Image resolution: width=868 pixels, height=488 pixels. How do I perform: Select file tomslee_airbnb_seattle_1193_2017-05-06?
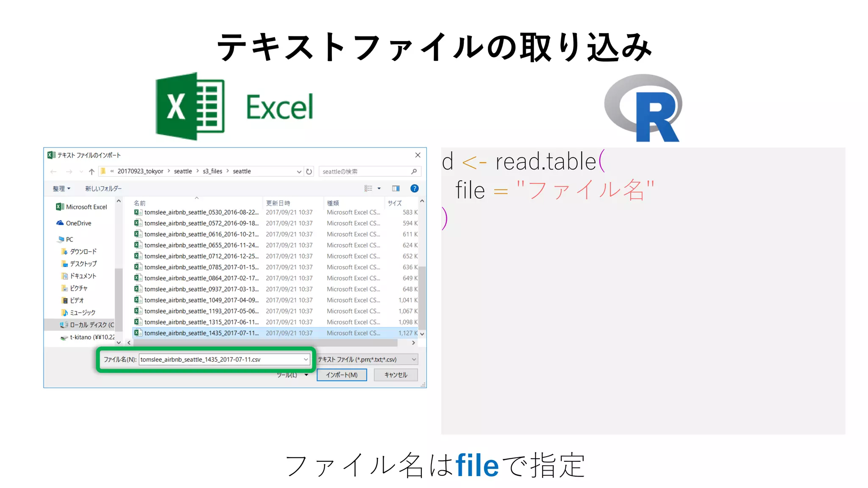(x=275, y=311)
